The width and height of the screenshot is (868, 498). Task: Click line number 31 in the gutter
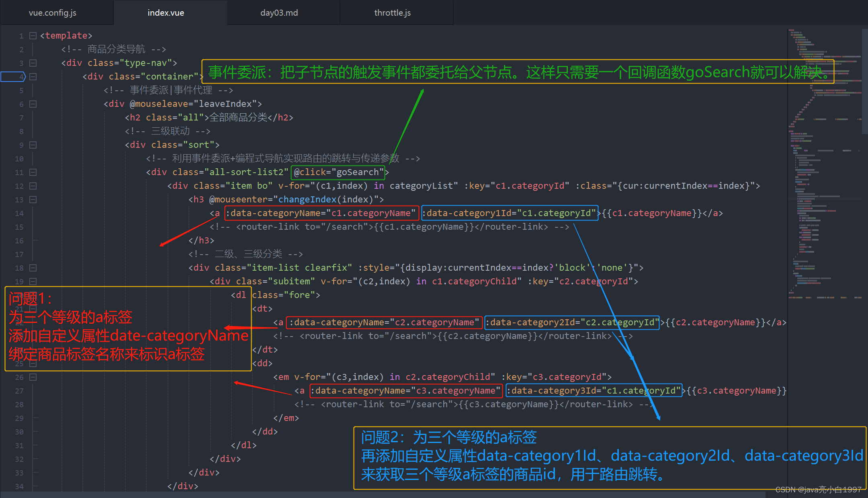[x=19, y=446]
